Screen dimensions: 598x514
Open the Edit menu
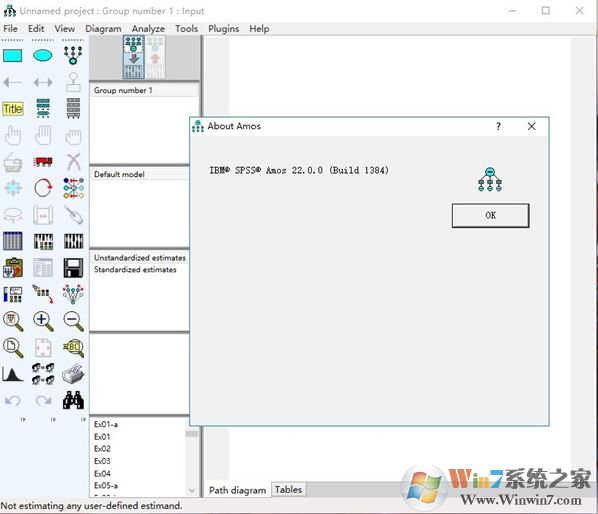36,29
